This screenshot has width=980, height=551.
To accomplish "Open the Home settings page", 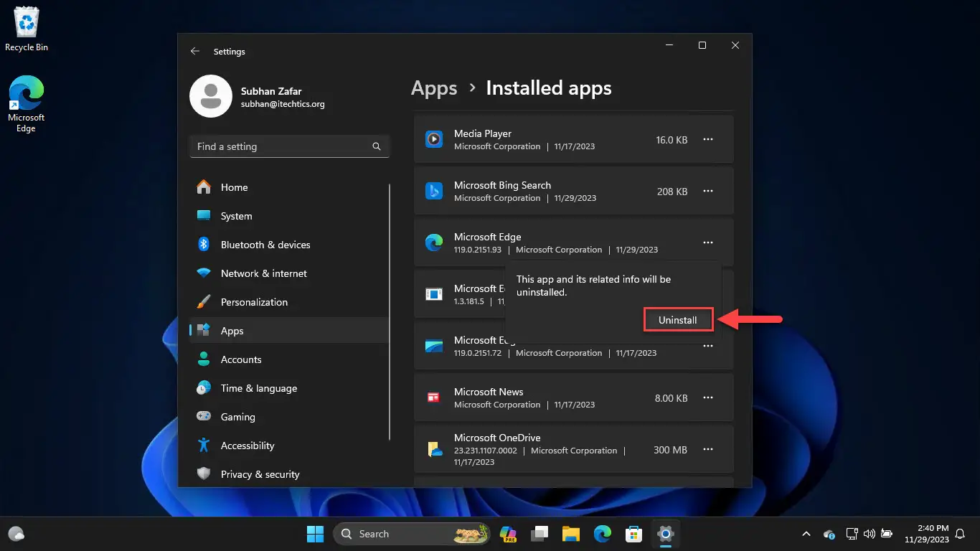I will pos(289,187).
